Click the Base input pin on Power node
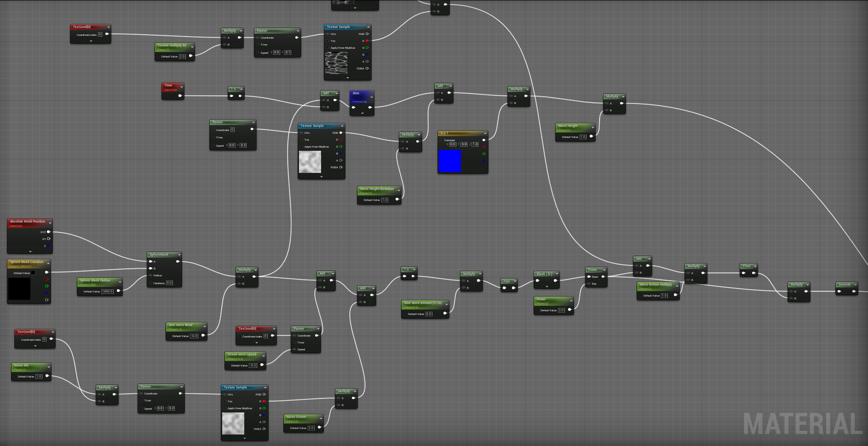Viewport: 868px width, 446px height. (589, 276)
